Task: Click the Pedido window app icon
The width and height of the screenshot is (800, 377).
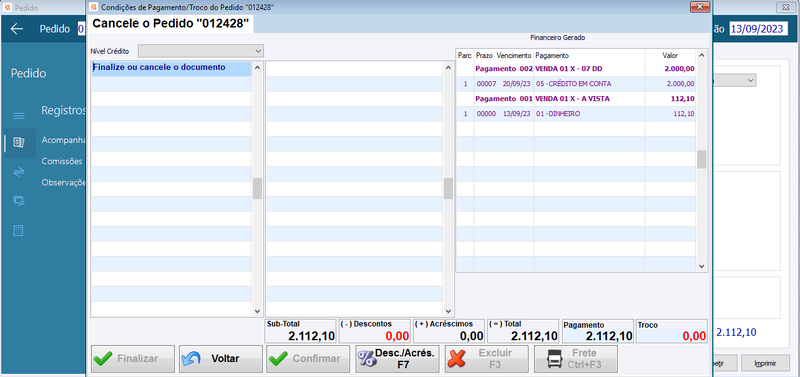Action: [7, 8]
